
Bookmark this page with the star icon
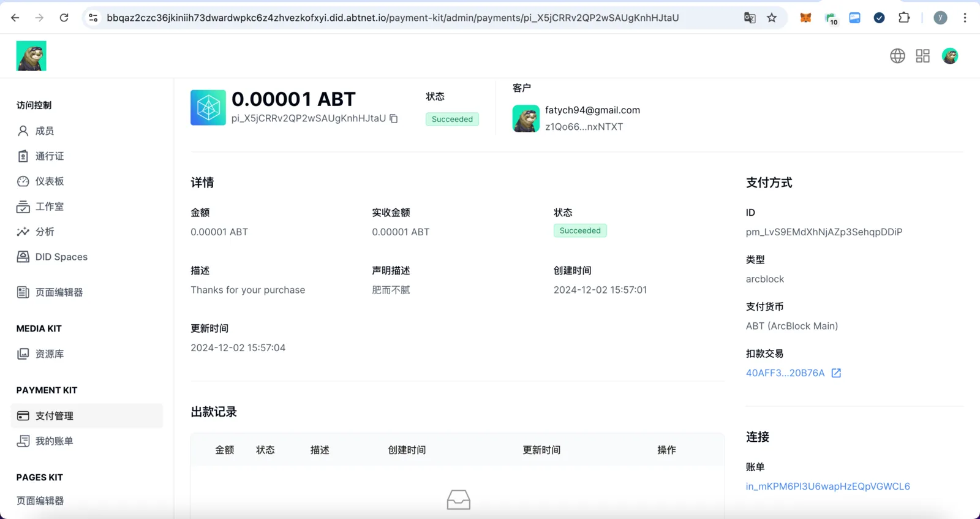(x=772, y=18)
